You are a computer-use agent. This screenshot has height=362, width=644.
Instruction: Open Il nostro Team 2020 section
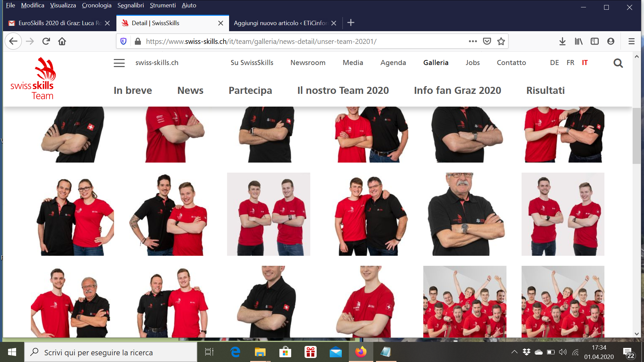[x=343, y=90]
